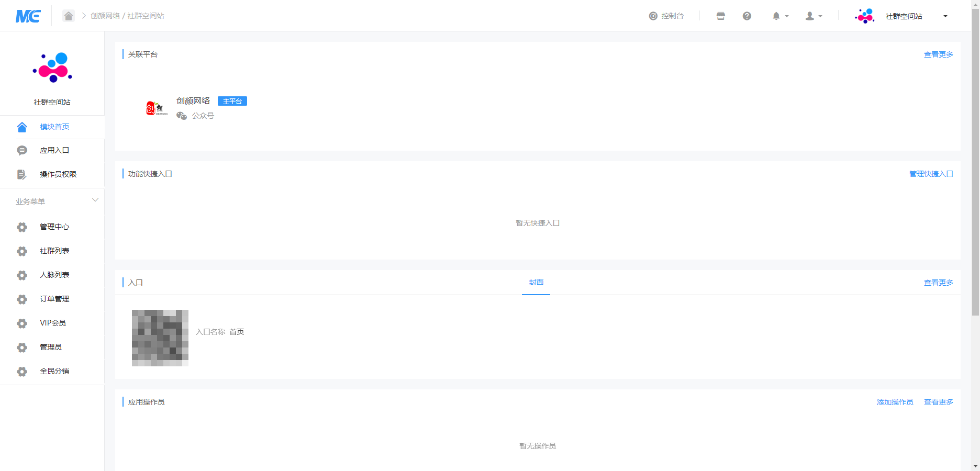
Task: Collapse the 业务菜单 section chevron
Action: coord(95,200)
